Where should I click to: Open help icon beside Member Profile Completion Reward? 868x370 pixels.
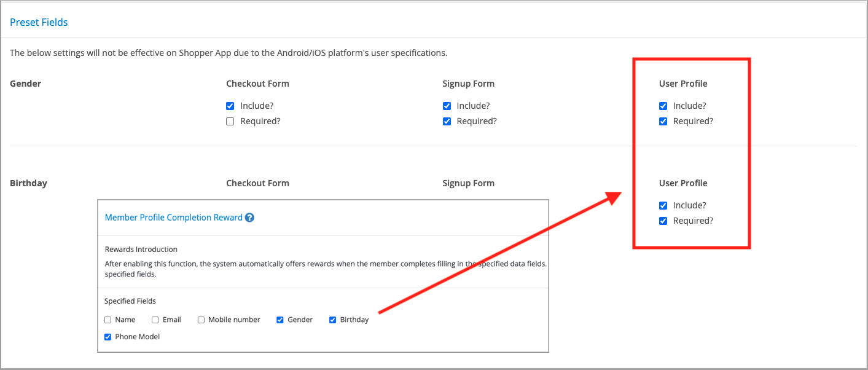point(249,218)
